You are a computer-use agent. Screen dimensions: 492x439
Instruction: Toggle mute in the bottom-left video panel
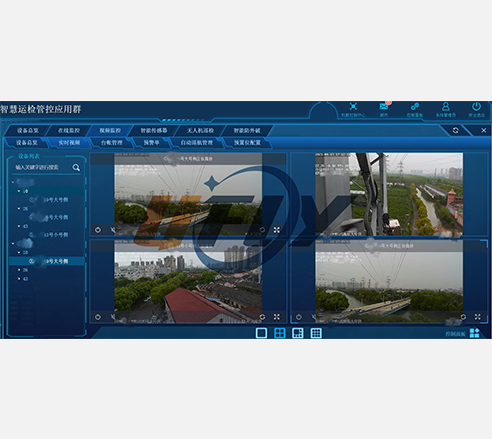[x=113, y=317]
